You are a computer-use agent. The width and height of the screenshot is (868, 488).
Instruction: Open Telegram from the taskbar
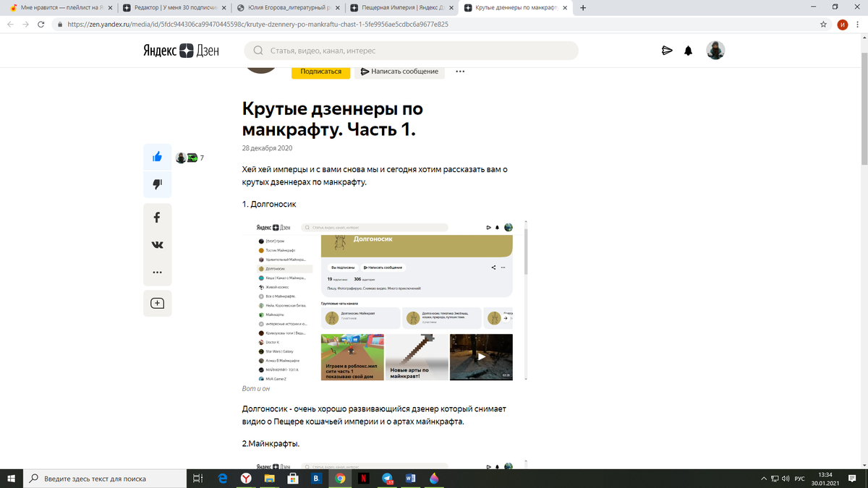(387, 478)
